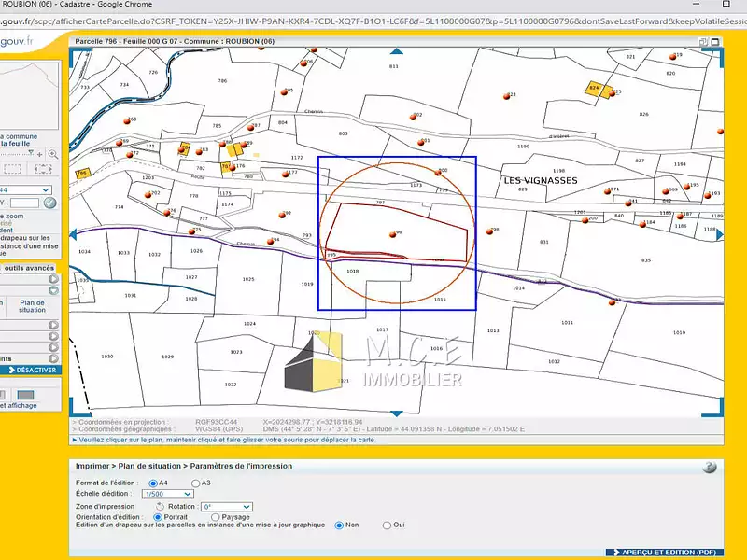The image size is (747, 560).
Task: Choose Oui for flag edition option
Action: coord(388,525)
